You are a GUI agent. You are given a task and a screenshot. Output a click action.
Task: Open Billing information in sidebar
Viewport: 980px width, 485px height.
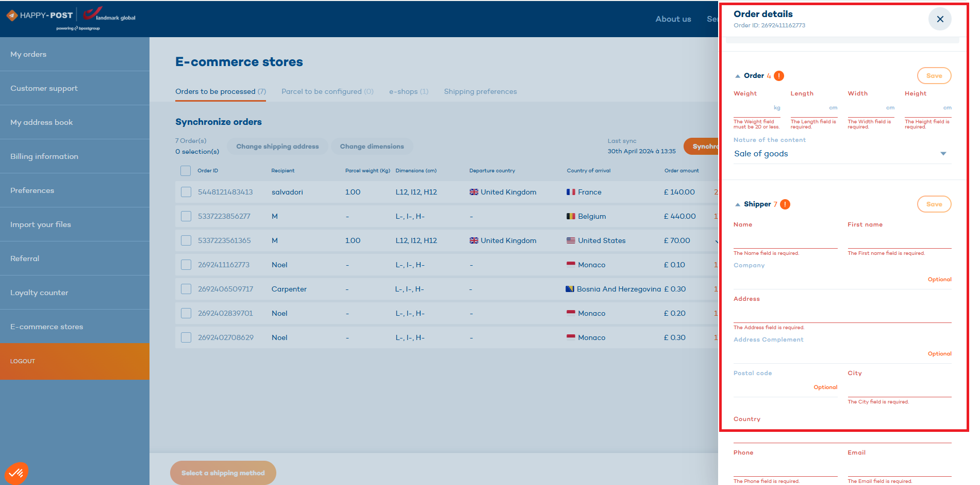point(75,156)
